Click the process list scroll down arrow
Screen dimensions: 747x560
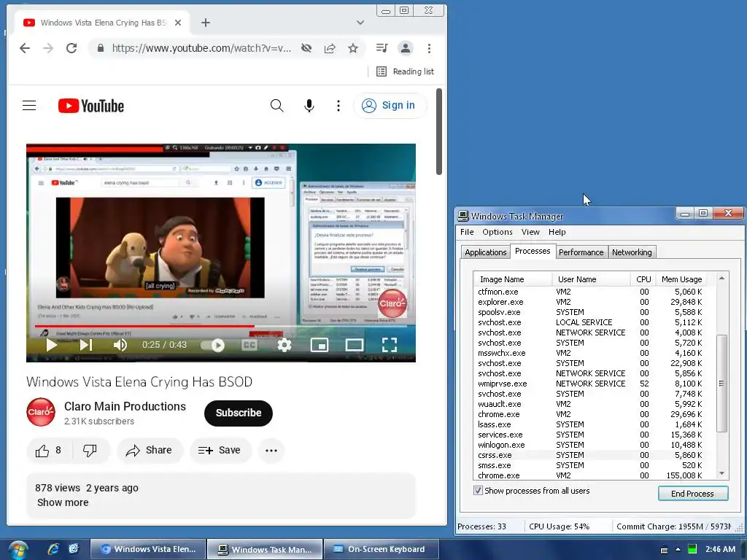(x=721, y=473)
